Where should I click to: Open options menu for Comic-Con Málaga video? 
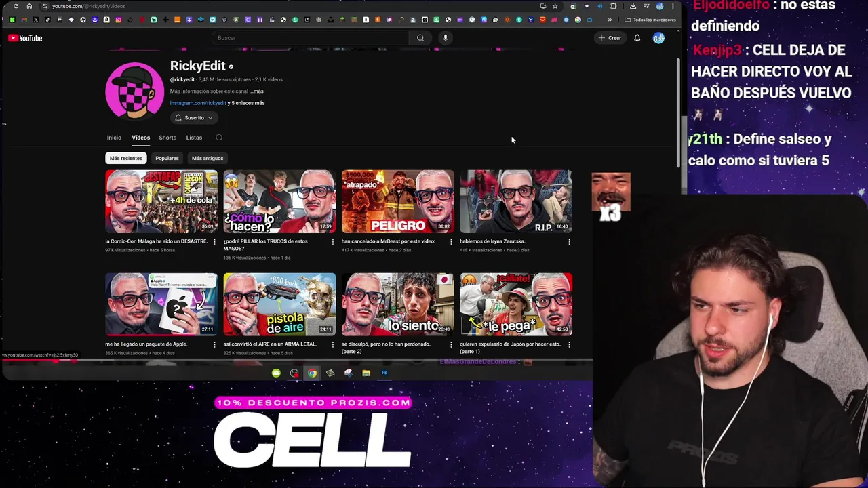click(x=214, y=242)
